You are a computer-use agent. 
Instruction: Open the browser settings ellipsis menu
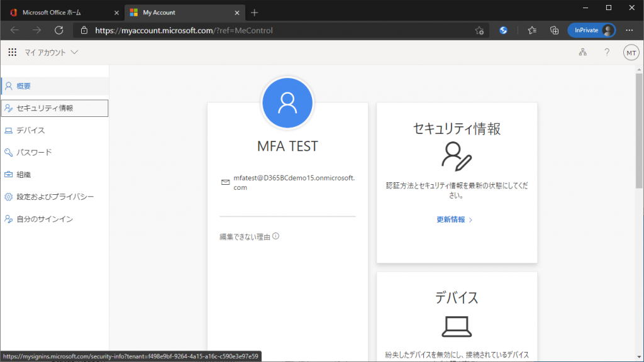pyautogui.click(x=630, y=30)
